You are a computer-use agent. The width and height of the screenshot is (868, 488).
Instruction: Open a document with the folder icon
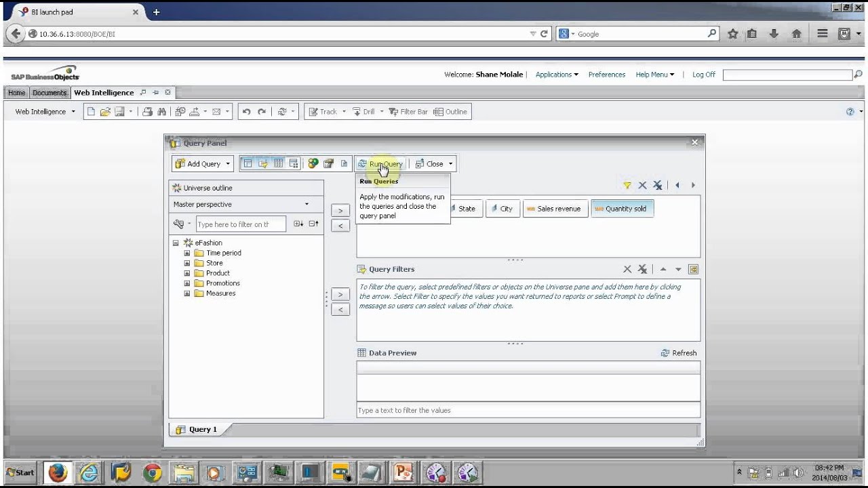(105, 112)
